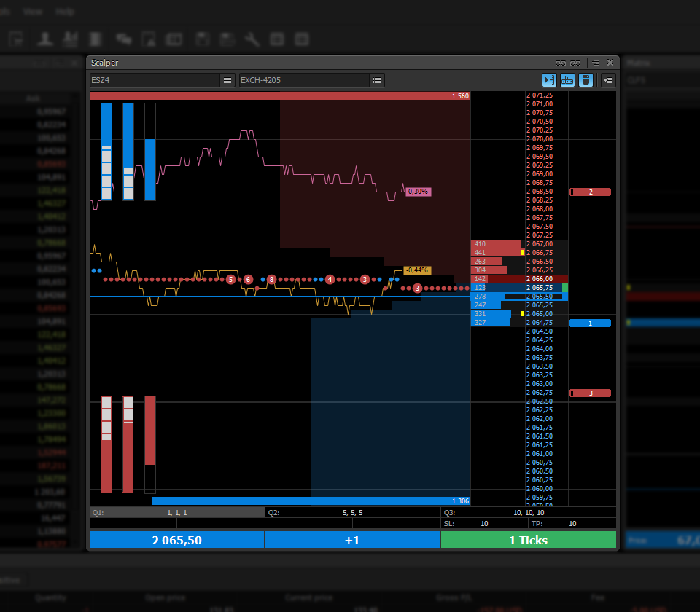Image resolution: width=700 pixels, height=612 pixels.
Task: Open the Scalper toolbar settings menu icon
Action: click(607, 80)
